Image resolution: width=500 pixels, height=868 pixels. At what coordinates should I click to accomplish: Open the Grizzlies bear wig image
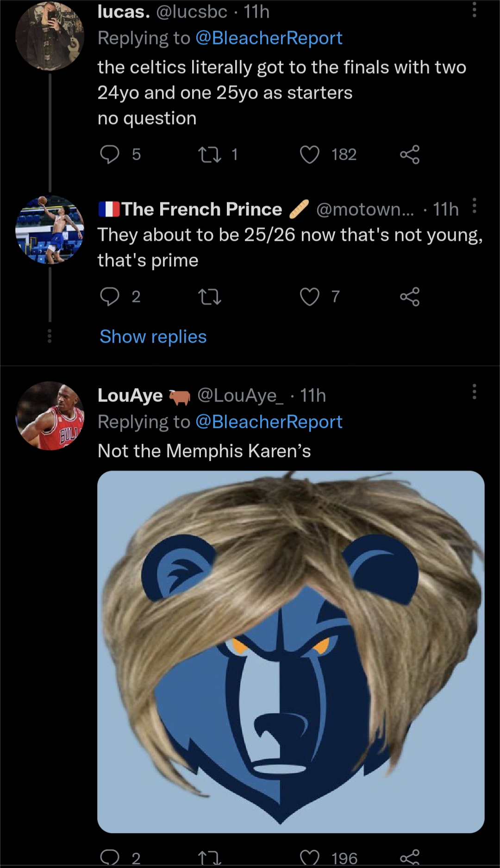[291, 651]
